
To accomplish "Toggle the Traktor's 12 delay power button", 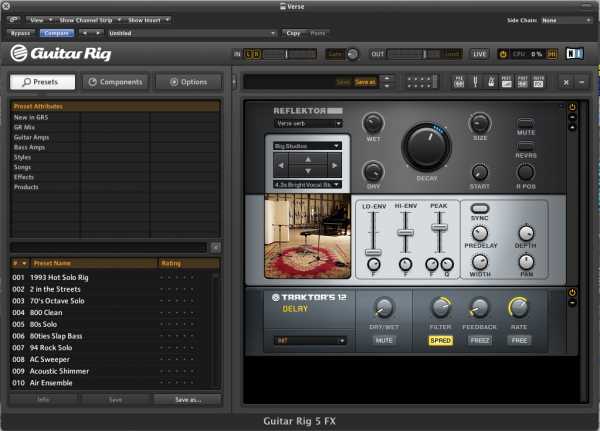I will pos(572,293).
